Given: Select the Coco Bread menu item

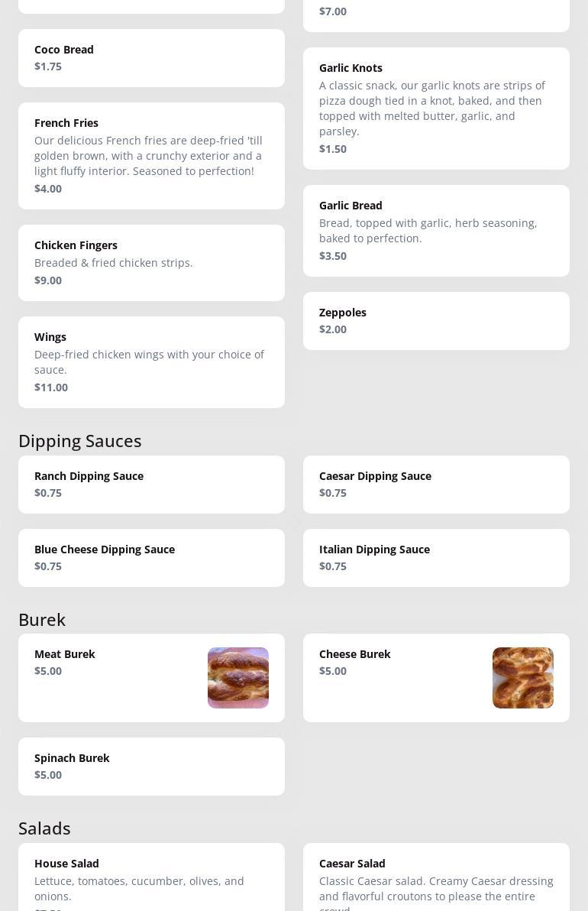Looking at the screenshot, I should pyautogui.click(x=151, y=58).
